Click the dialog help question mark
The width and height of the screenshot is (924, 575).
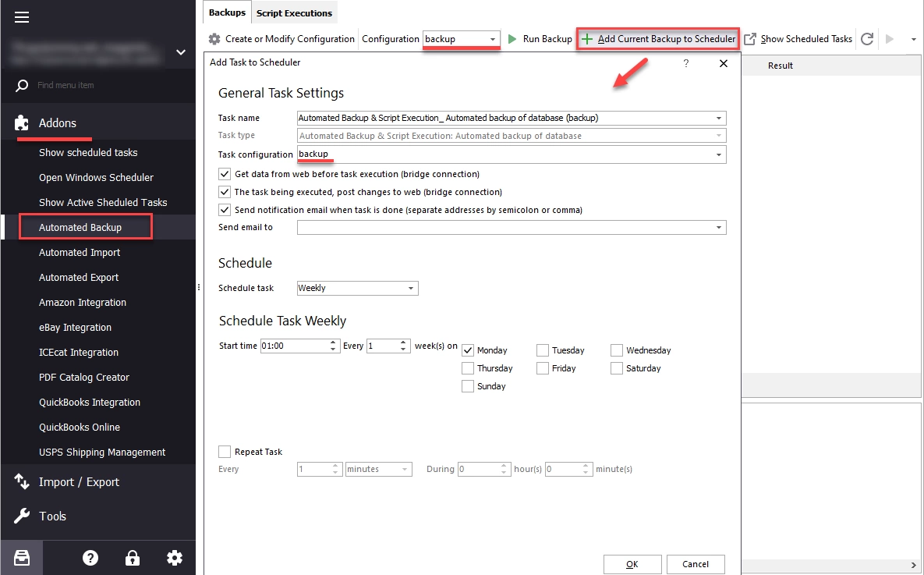click(x=686, y=63)
